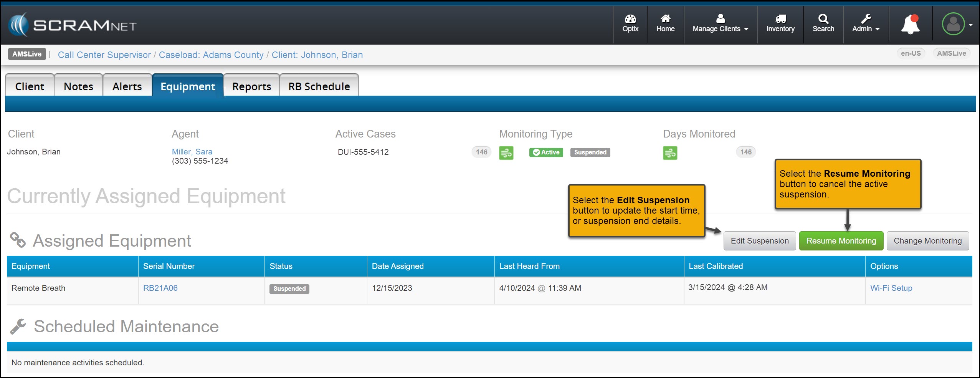
Task: Switch to the RB Schedule tab
Action: [319, 86]
